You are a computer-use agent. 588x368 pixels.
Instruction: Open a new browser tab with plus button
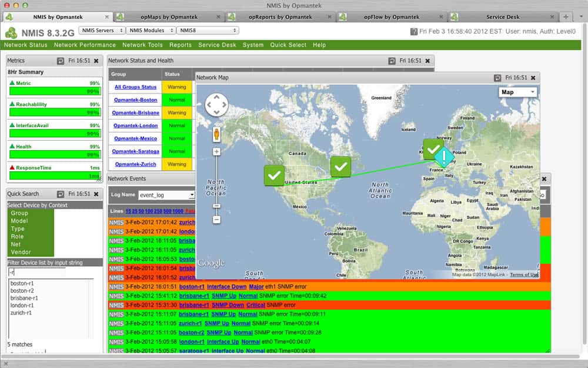[566, 17]
